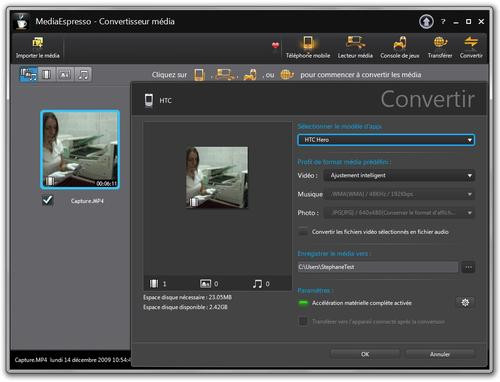Expand the Musique format dropdown
Viewport: 500px width, 382px height.
point(399,194)
